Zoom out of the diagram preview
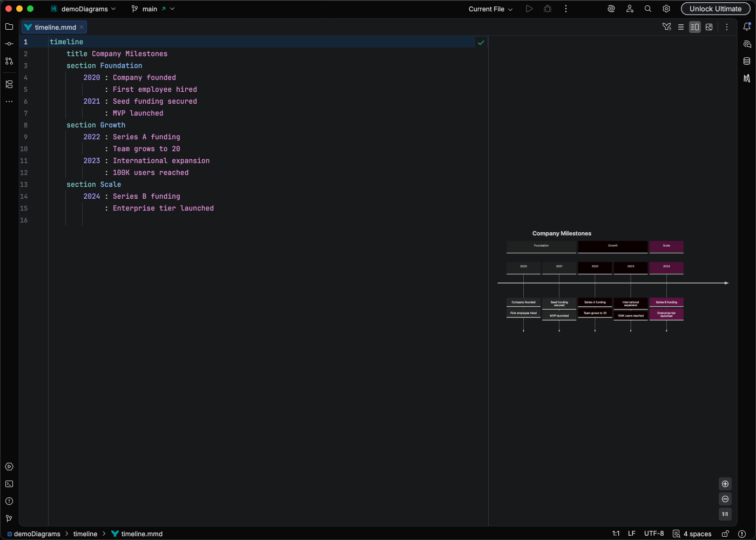Image resolution: width=756 pixels, height=540 pixels. [725, 499]
